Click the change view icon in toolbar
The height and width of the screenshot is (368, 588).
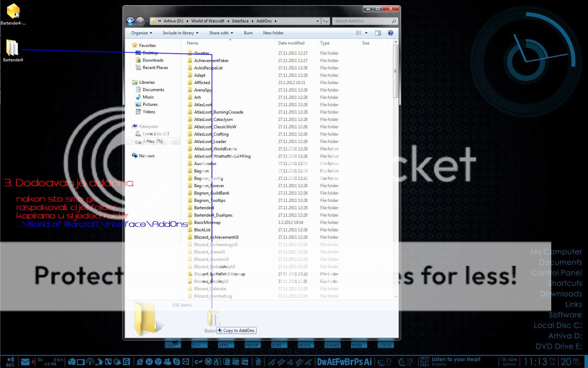pyautogui.click(x=359, y=33)
